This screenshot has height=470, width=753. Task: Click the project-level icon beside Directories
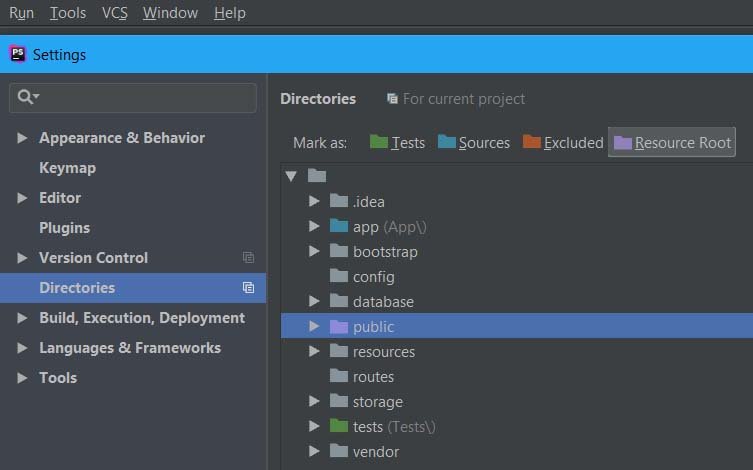(x=248, y=288)
